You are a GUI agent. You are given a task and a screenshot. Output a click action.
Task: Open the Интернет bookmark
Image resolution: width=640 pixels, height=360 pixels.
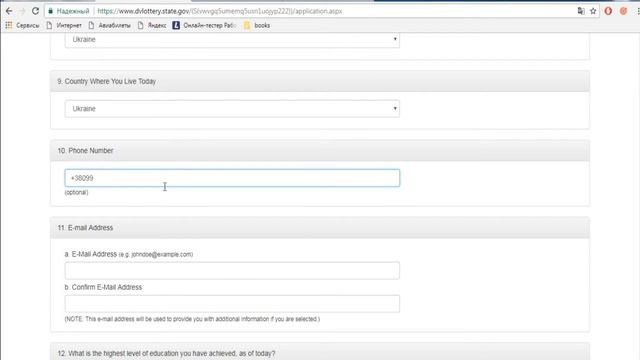click(x=64, y=25)
